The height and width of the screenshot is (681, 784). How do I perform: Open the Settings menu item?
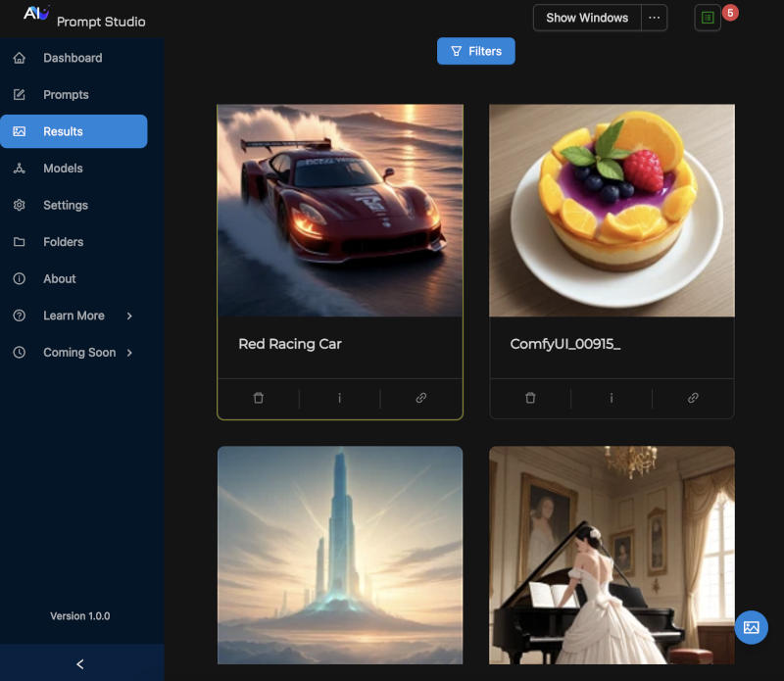[x=74, y=205]
